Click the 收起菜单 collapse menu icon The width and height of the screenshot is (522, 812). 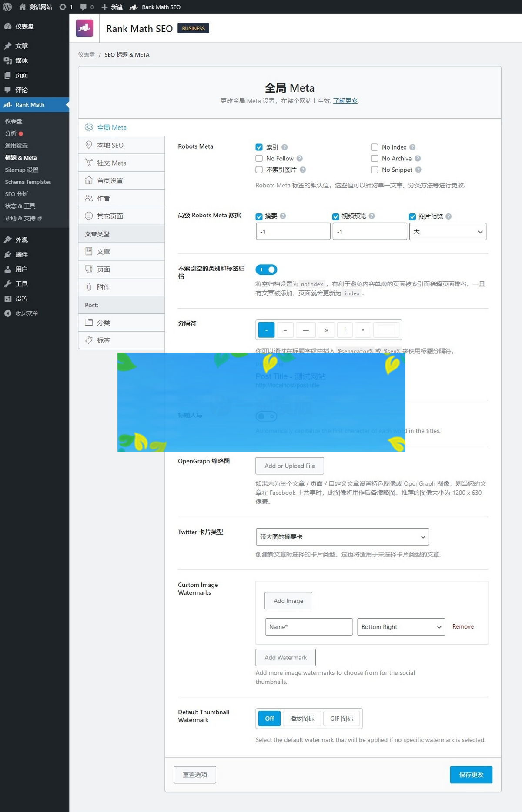tap(8, 313)
